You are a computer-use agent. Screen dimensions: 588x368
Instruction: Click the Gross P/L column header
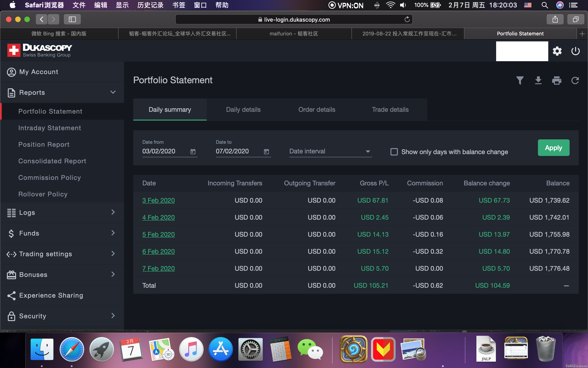(x=374, y=183)
